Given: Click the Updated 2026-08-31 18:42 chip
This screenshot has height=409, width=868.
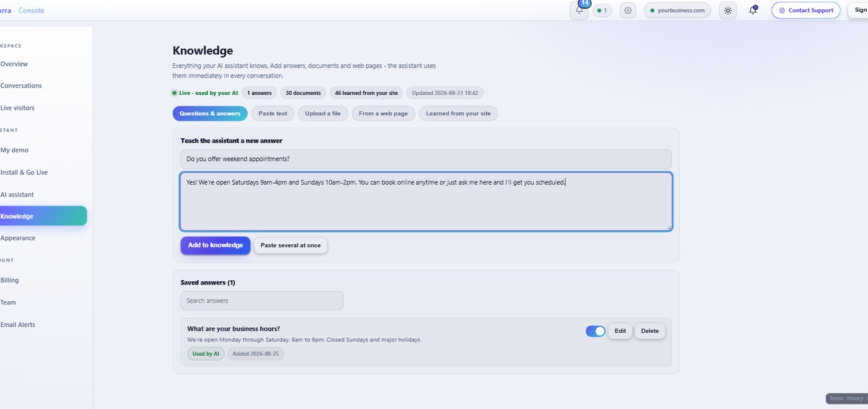Looking at the screenshot, I should pyautogui.click(x=445, y=93).
